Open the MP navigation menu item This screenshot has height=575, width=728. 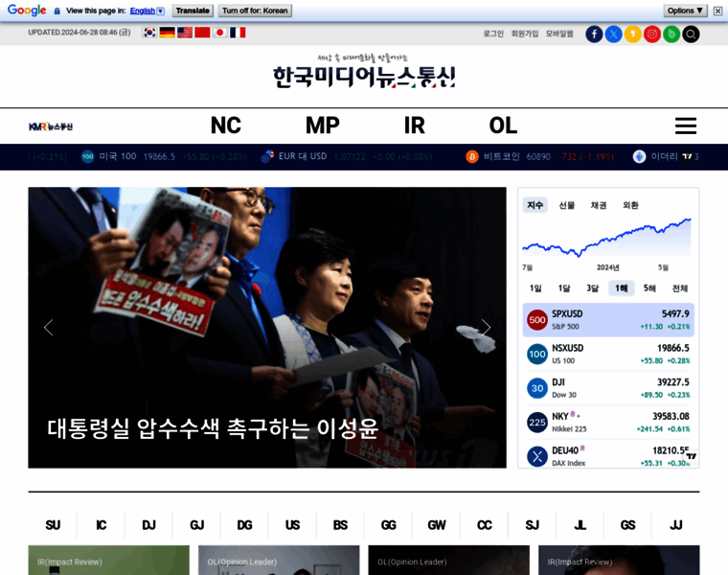(x=322, y=126)
